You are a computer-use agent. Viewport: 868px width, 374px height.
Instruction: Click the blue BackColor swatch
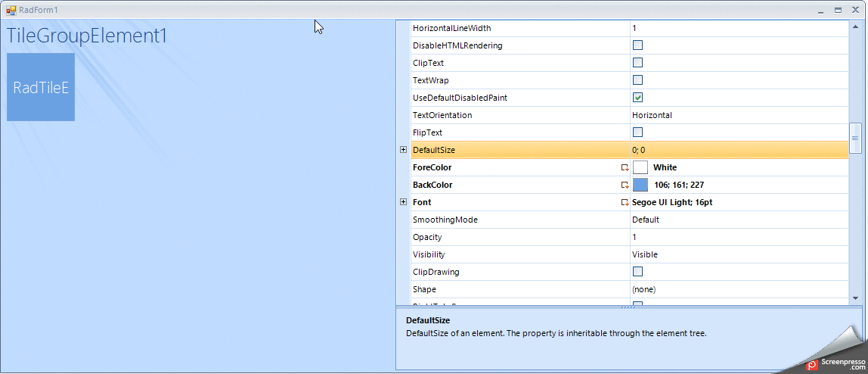tap(640, 185)
